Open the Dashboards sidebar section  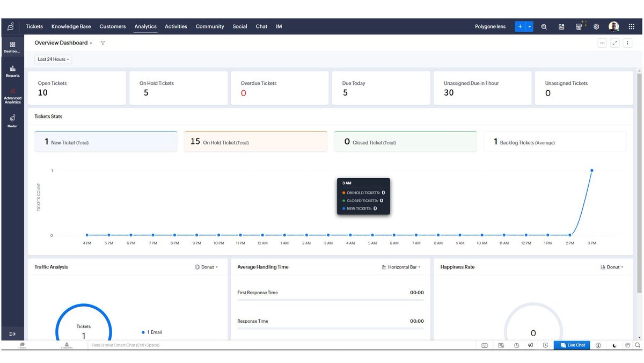pos(12,47)
